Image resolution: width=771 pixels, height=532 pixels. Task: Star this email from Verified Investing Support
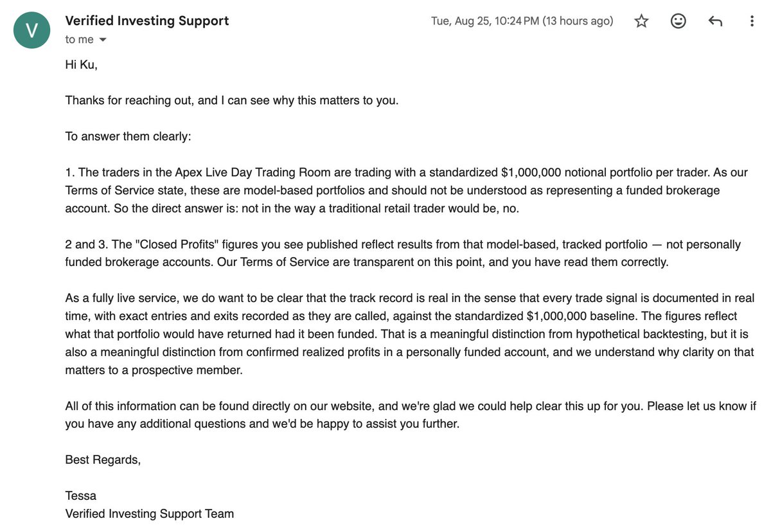(x=641, y=21)
